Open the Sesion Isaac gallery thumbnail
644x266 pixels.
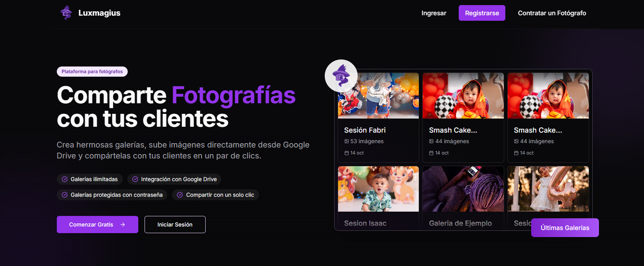(x=378, y=189)
